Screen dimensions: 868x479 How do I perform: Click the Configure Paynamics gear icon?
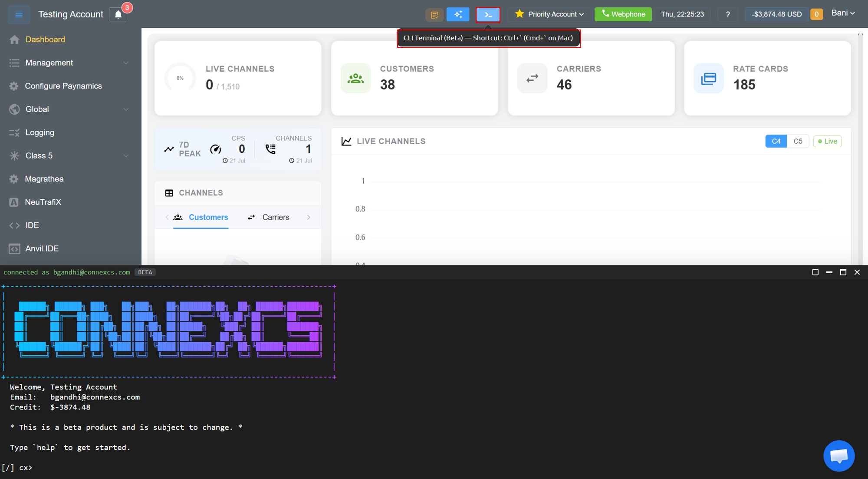(14, 86)
